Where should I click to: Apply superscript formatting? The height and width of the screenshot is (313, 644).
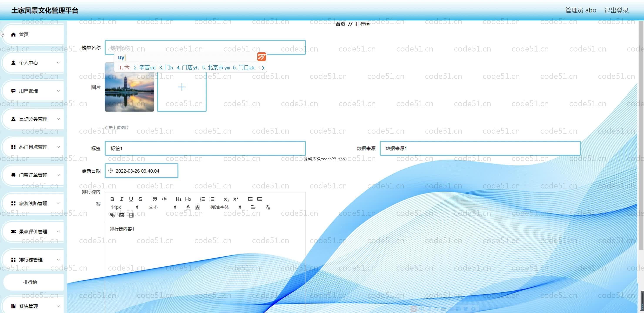pos(236,199)
